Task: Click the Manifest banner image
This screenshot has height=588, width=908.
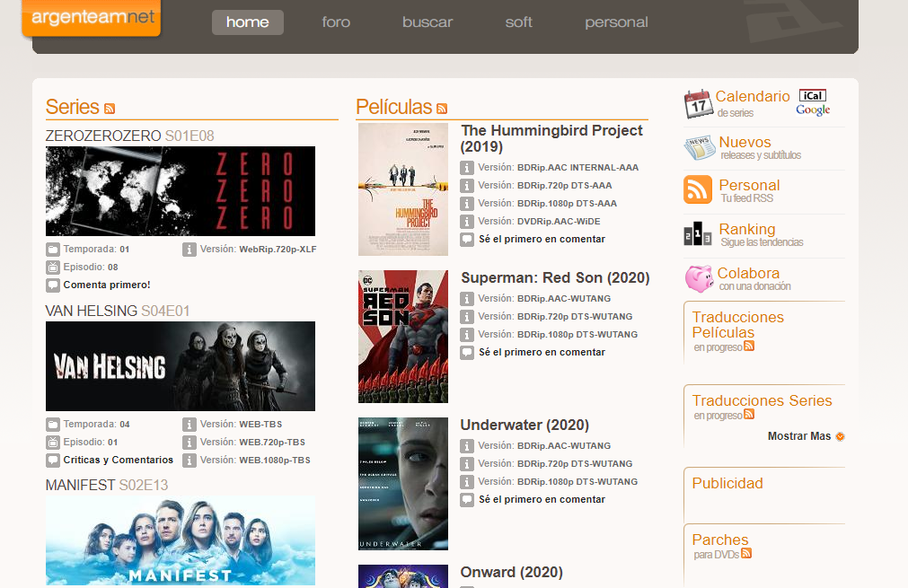Action: click(181, 540)
